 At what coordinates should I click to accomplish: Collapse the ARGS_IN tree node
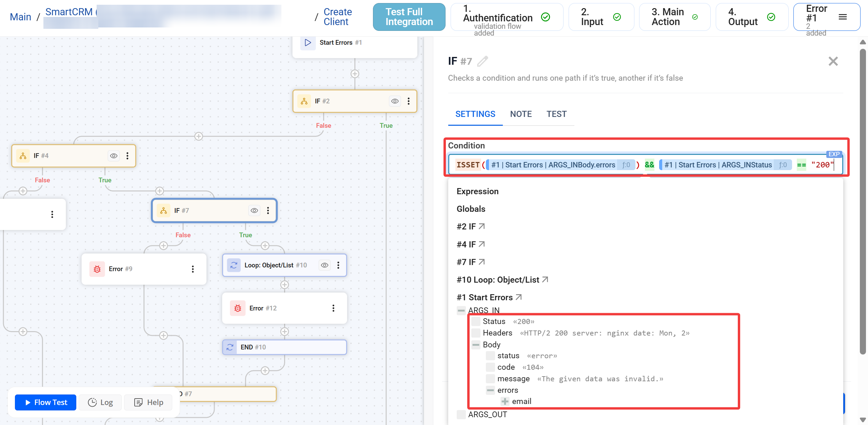461,310
